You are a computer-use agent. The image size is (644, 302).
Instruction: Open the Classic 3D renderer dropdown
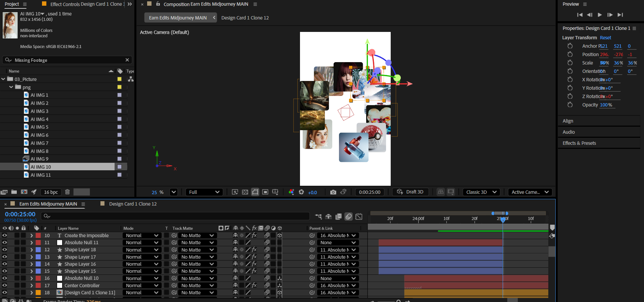click(481, 192)
